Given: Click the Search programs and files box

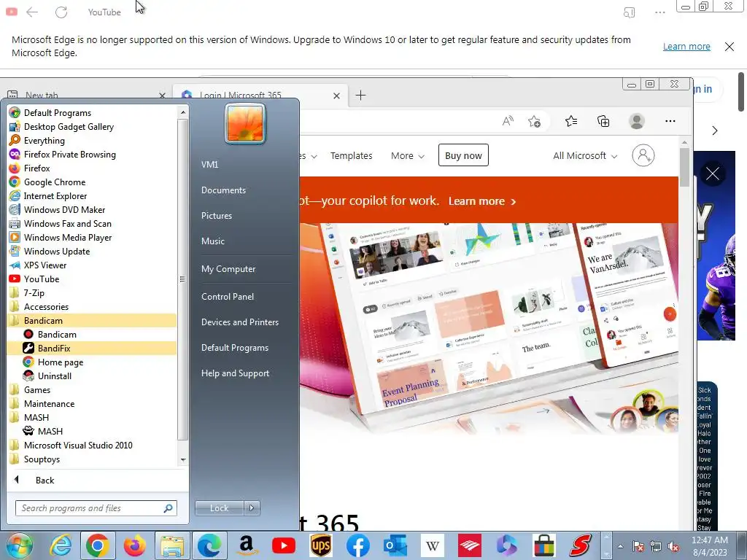Looking at the screenshot, I should (x=96, y=508).
